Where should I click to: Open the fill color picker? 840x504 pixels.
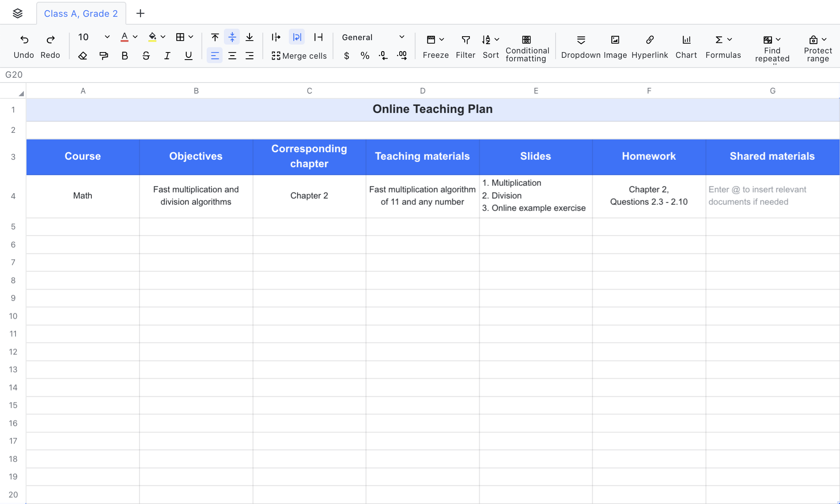pos(163,37)
